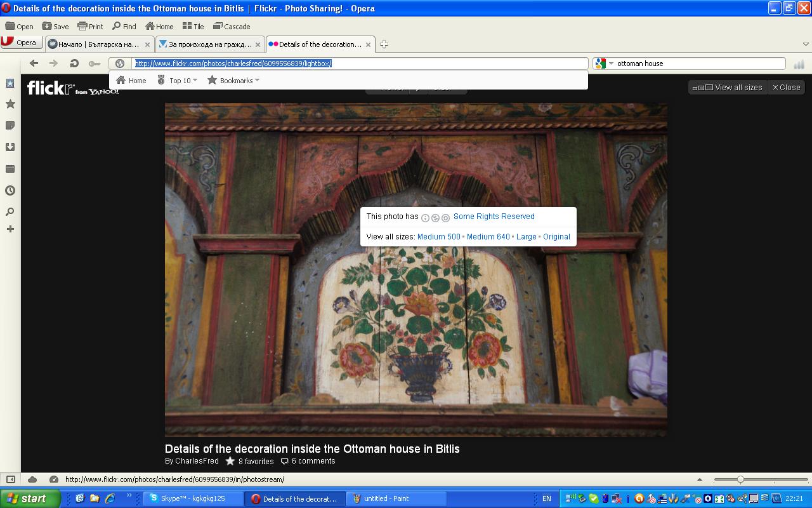
Task: Click the address bar URL field
Action: click(360, 63)
